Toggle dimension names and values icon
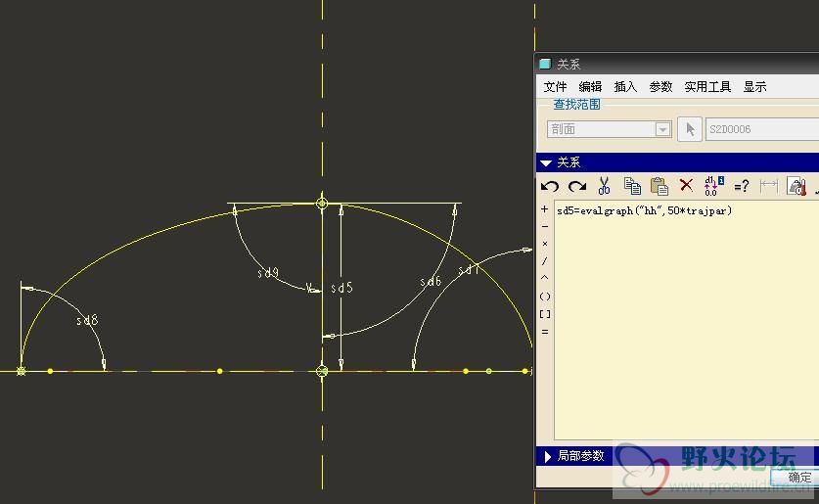 (713, 185)
